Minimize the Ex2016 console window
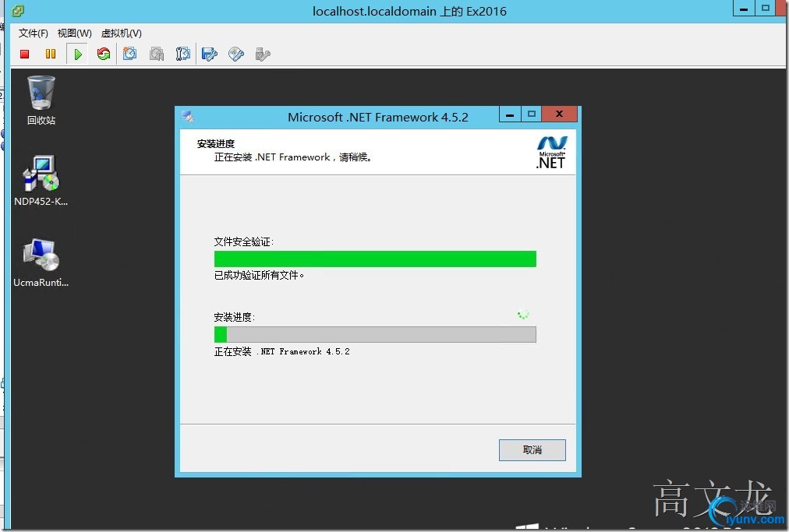 pyautogui.click(x=744, y=9)
